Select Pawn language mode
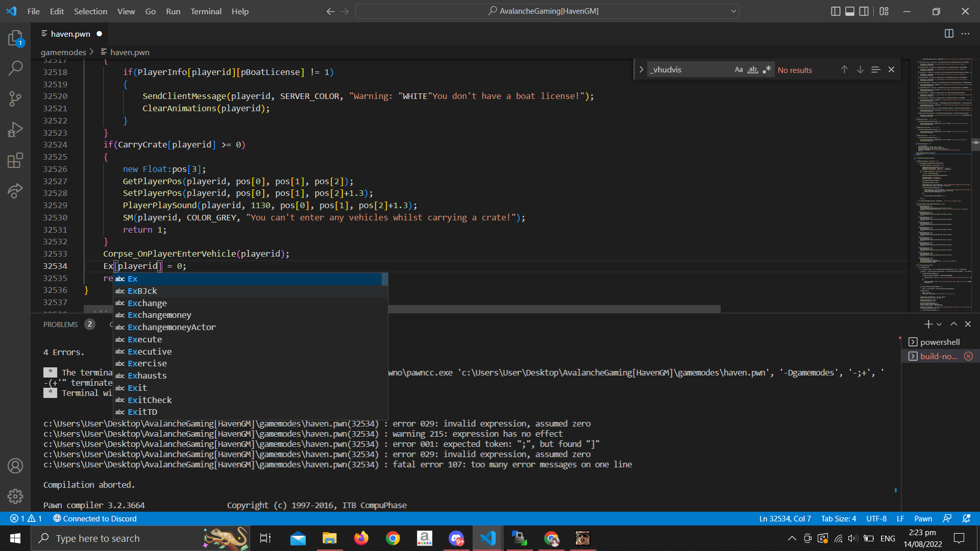Image resolution: width=980 pixels, height=551 pixels. coord(923,519)
